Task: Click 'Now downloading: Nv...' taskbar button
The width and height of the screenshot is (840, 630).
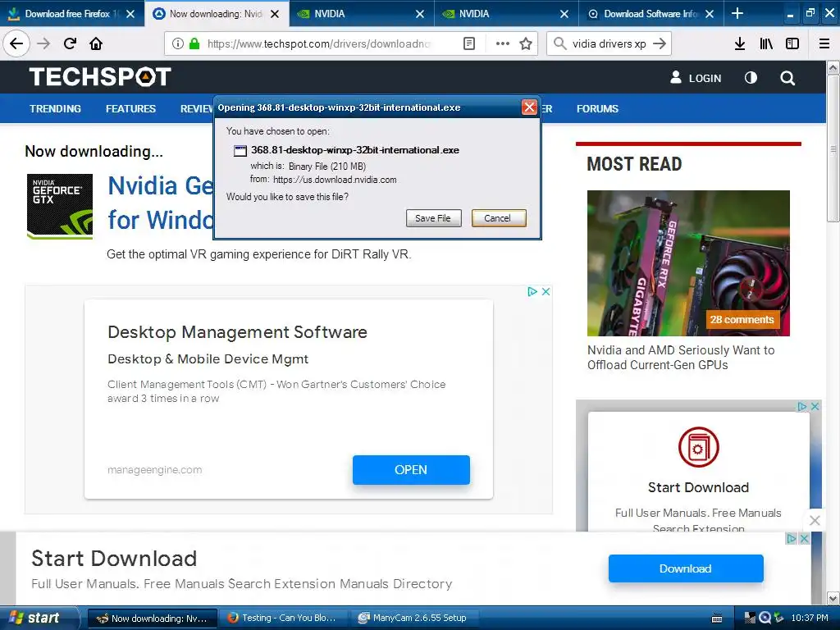Action: (x=152, y=618)
